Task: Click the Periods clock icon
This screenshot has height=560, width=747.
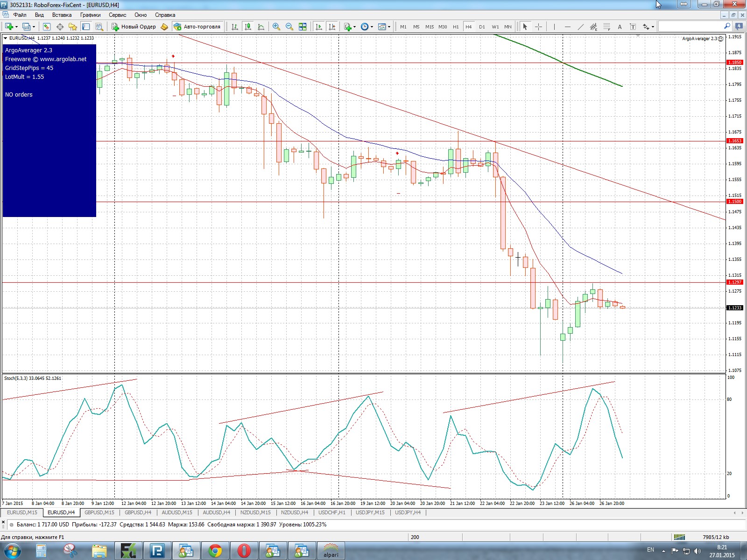Action: [x=365, y=27]
